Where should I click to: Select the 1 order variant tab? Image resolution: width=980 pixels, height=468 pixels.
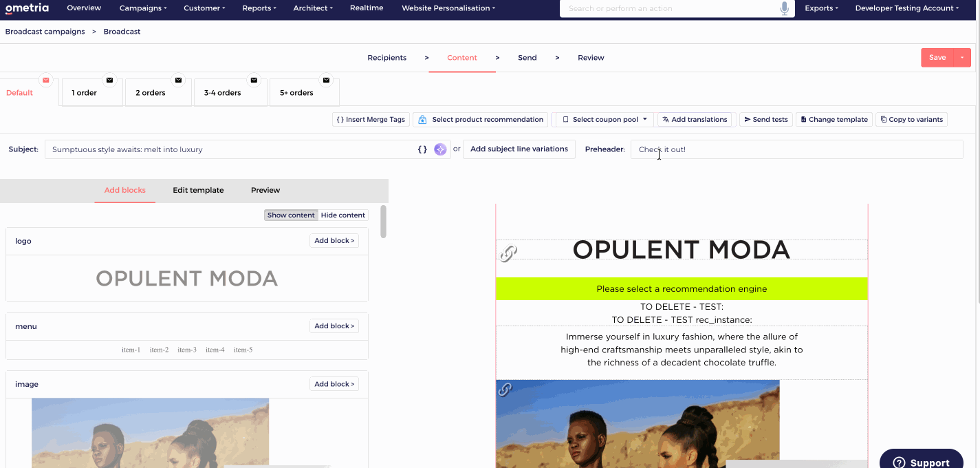click(x=92, y=93)
